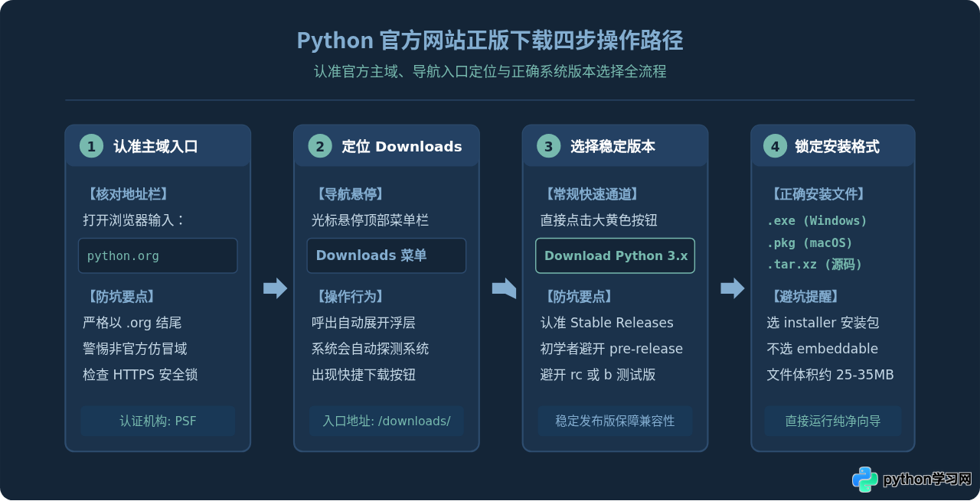Click the line "直接点击大黄色按钮"
This screenshot has width=980, height=501.
pos(599,220)
